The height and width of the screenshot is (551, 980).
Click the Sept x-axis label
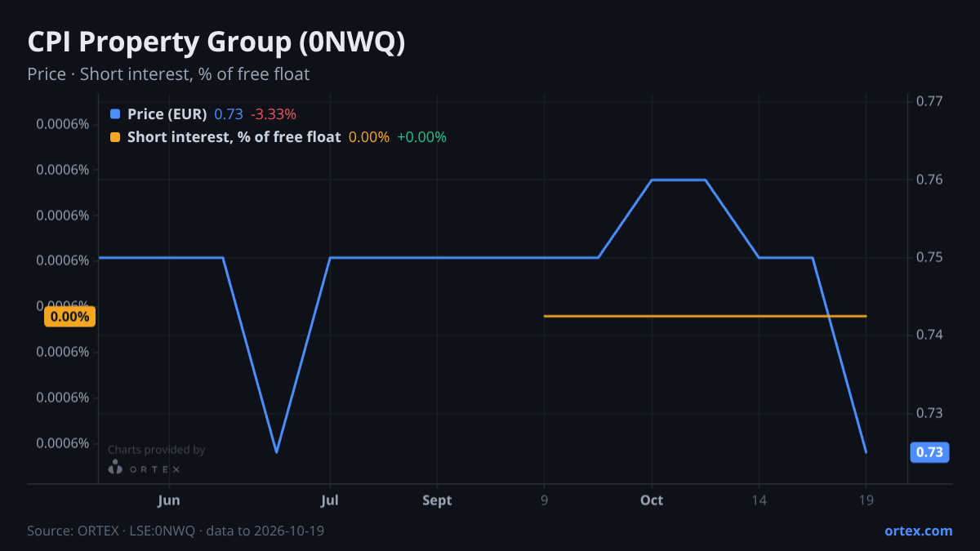[x=437, y=500]
